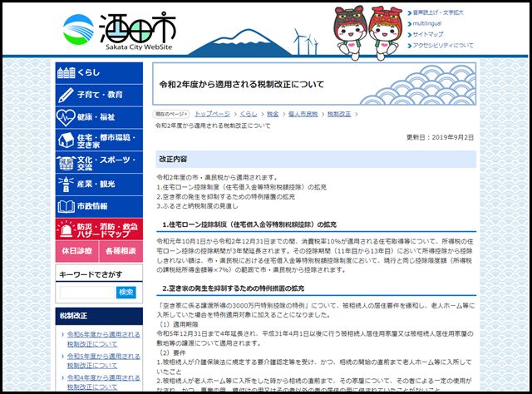Click the text （2）要件
The image size is (532, 394).
tap(171, 353)
